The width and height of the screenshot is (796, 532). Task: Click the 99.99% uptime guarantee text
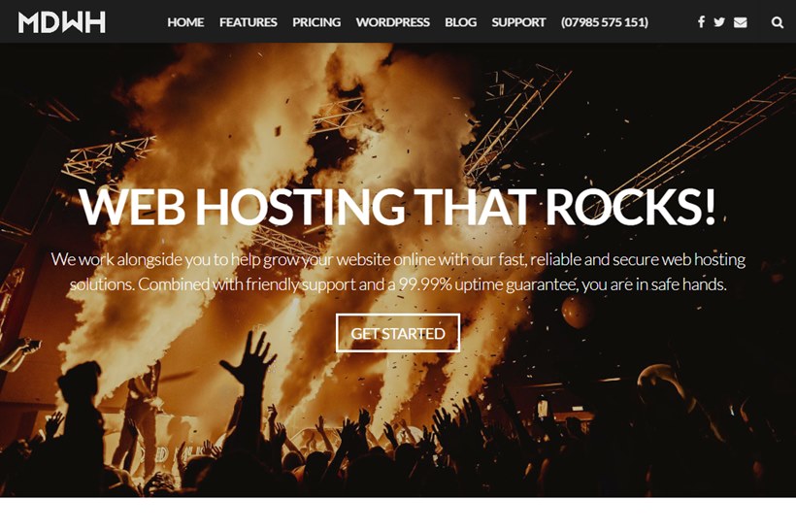487,284
